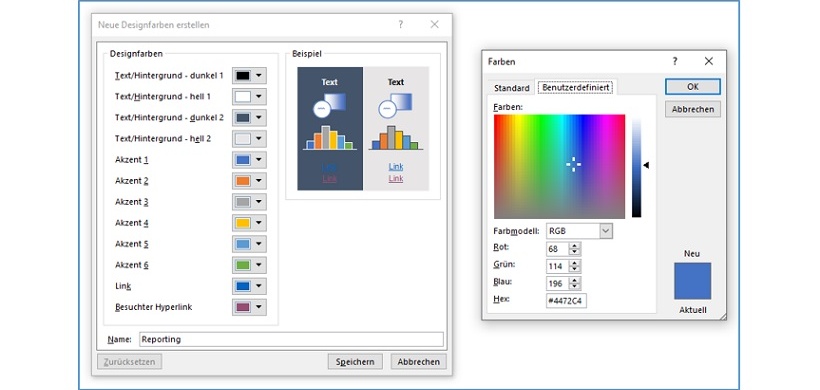Click the light Beispiel preview panel
Image resolution: width=820 pixels, height=390 pixels.
click(x=396, y=129)
